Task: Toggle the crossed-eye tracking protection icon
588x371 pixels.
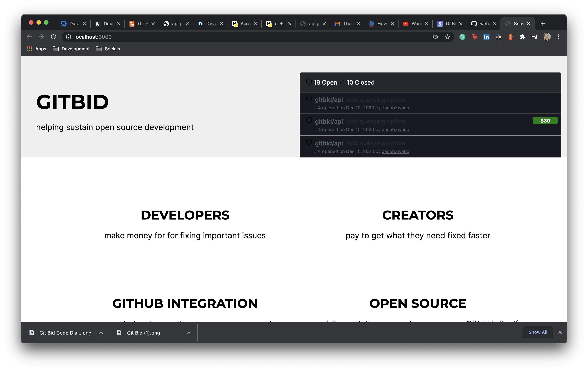Action: click(x=435, y=37)
